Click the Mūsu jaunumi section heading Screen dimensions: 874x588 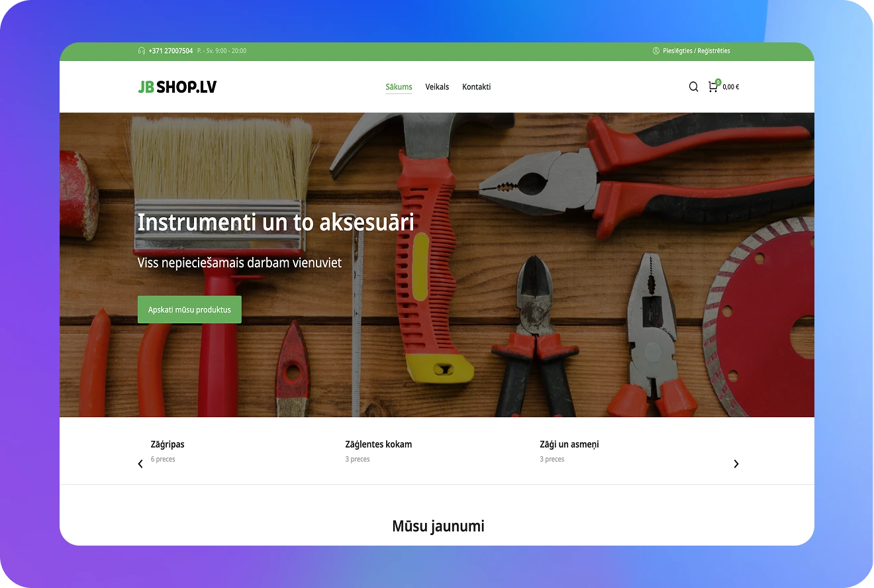point(438,526)
